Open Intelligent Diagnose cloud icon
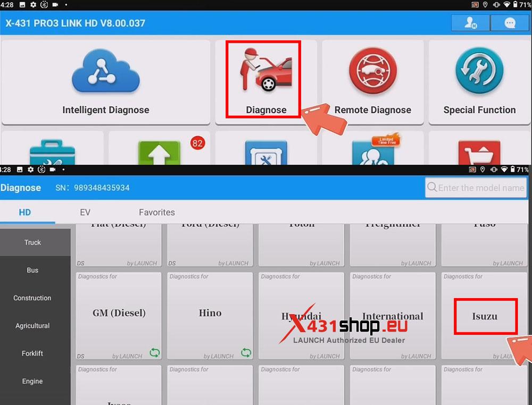This screenshot has width=532, height=405. (105, 72)
